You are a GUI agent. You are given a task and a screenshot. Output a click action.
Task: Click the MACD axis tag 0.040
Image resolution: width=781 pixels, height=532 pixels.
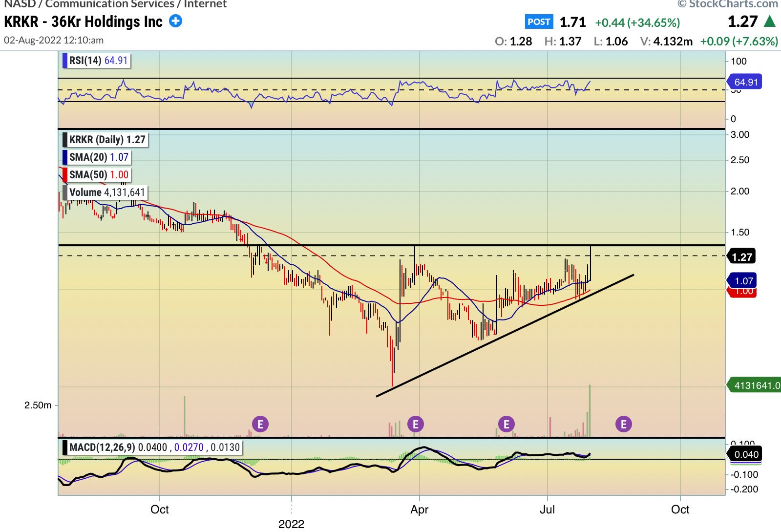coord(745,454)
